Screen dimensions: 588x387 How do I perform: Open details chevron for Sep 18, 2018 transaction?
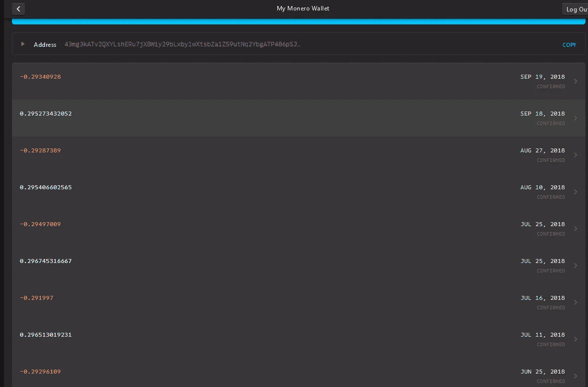[576, 118]
